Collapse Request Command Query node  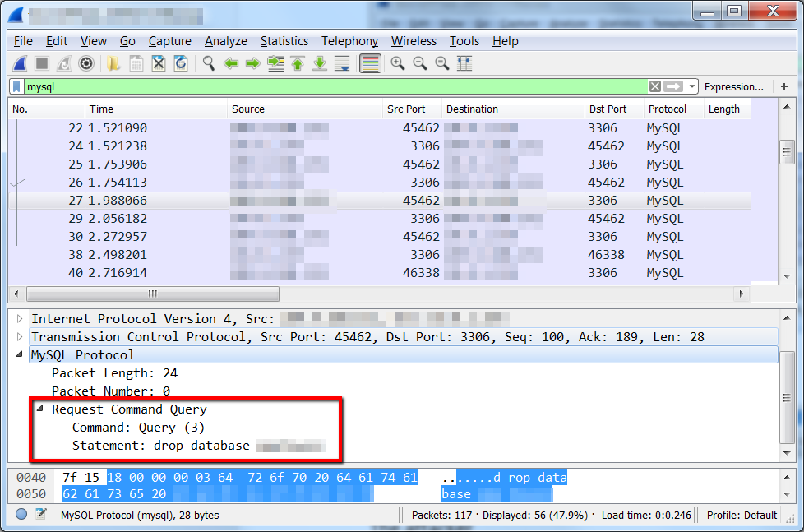tap(40, 409)
